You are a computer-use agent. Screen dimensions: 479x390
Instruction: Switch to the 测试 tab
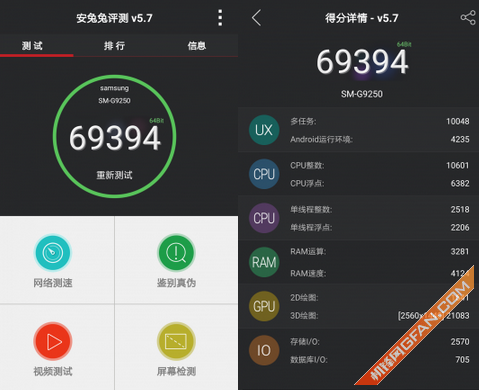[x=33, y=46]
